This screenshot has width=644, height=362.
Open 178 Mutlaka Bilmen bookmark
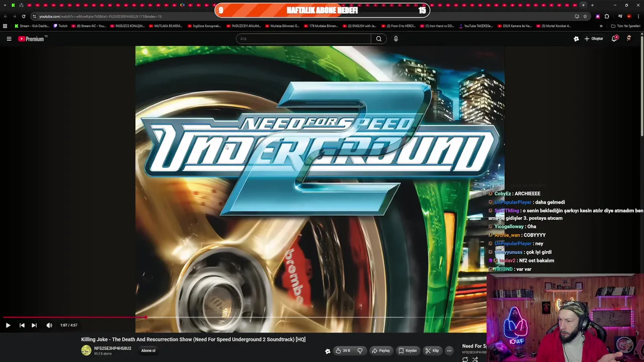[320, 26]
